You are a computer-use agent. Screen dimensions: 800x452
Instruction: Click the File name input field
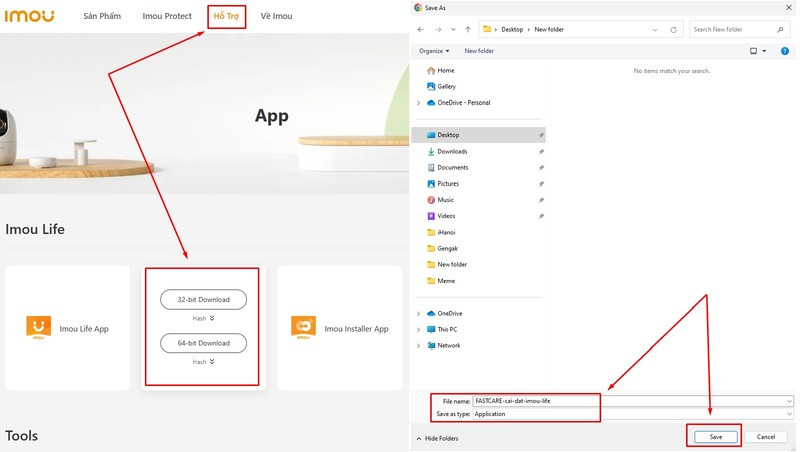pyautogui.click(x=632, y=401)
